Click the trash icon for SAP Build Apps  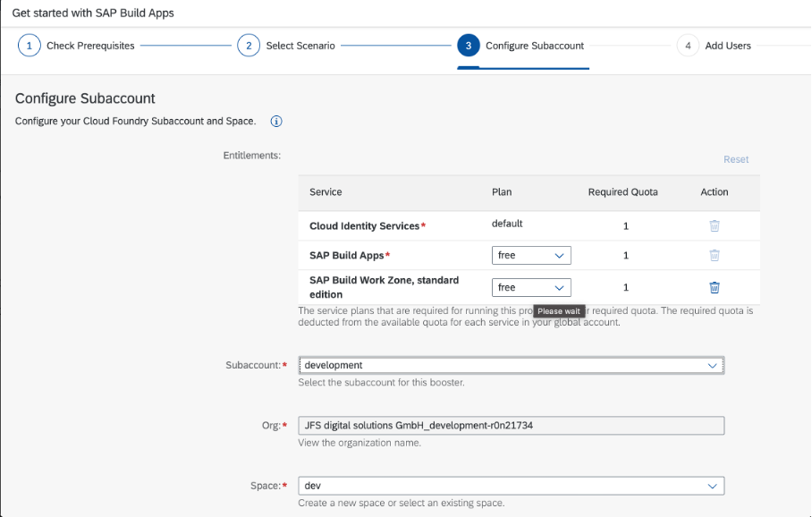[x=715, y=256]
